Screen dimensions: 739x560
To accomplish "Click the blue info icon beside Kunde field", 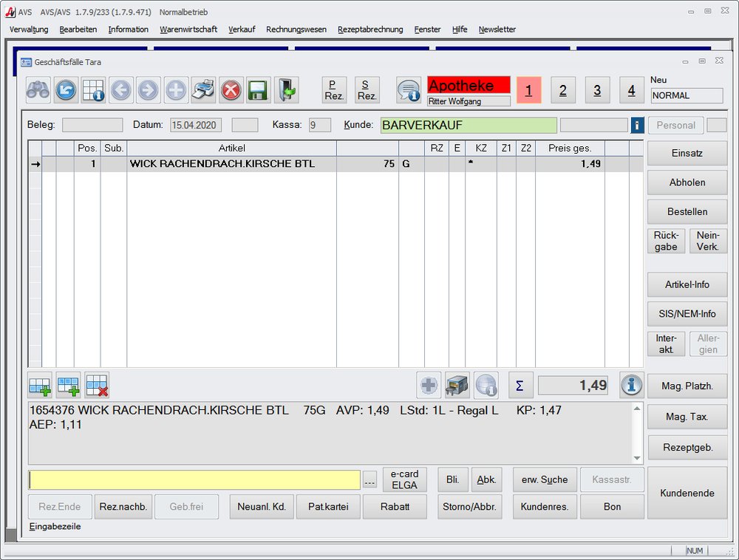I will (637, 126).
